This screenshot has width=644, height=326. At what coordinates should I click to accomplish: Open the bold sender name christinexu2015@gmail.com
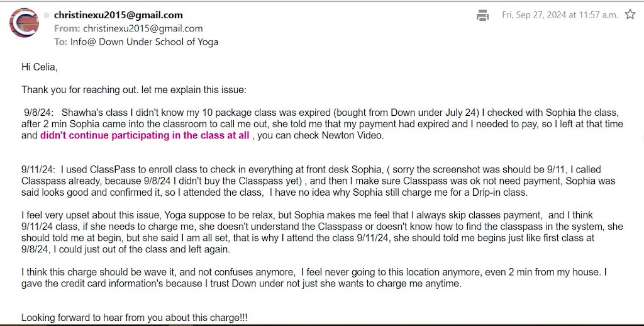tap(118, 15)
